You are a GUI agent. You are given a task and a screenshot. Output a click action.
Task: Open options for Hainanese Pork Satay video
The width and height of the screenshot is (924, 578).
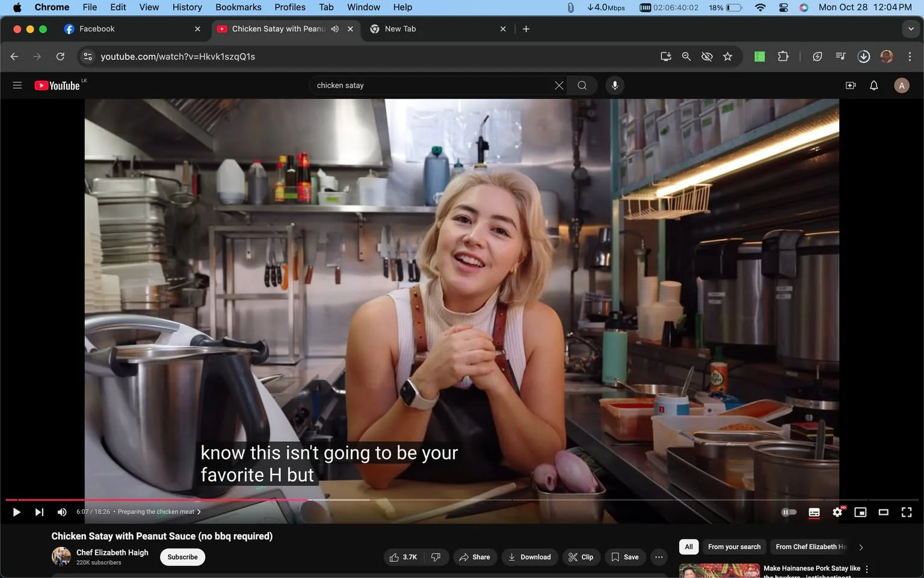coord(867,569)
